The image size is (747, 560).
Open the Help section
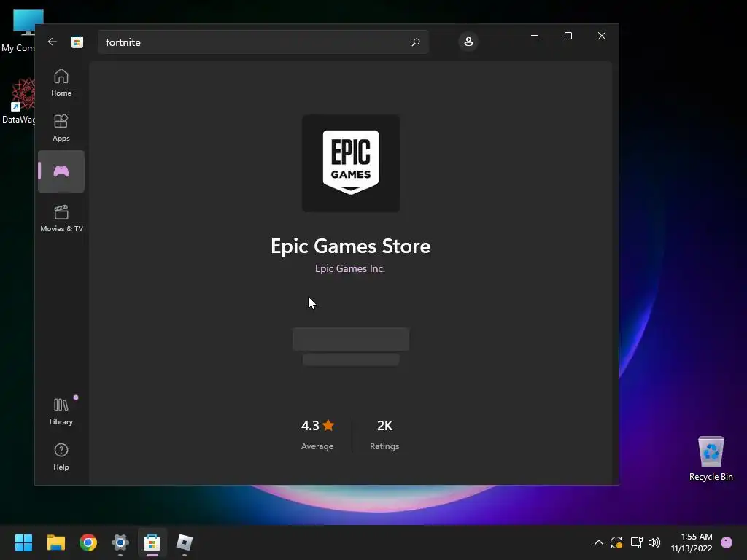click(61, 456)
